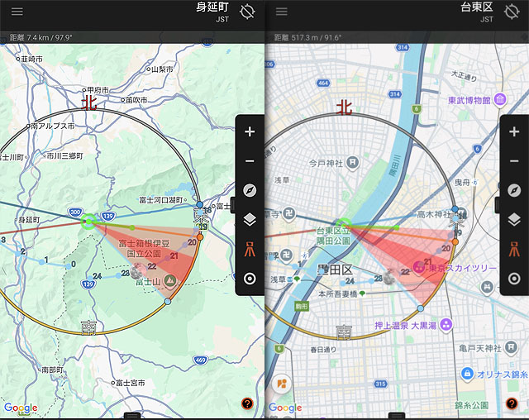Select the 東京スカイツリー map marker
The width and height of the screenshot is (529, 420).
[419, 268]
